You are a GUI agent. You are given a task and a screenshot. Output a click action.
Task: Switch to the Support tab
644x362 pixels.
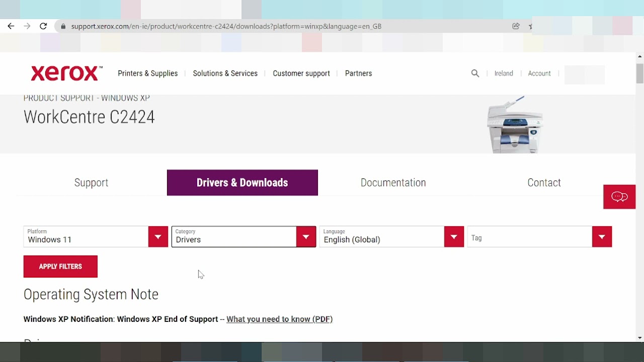(x=91, y=183)
